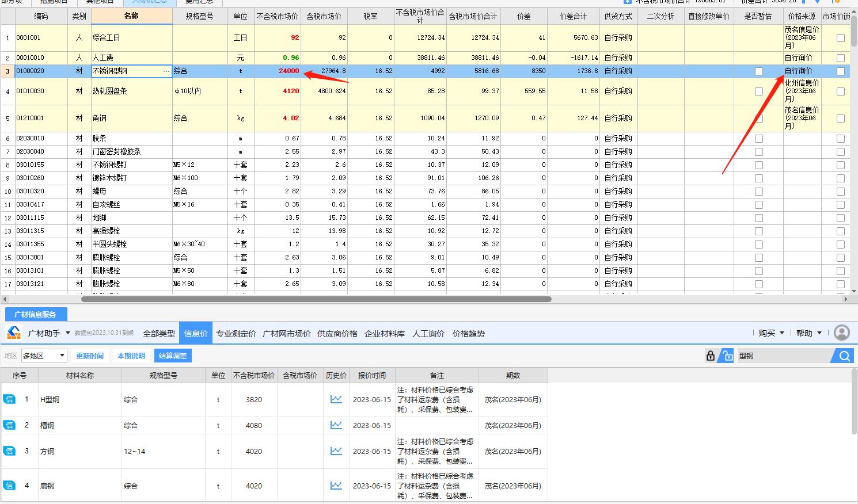Select the 自行询价 cell in 不锈钢型钢 row
This screenshot has height=504, width=858.
(802, 71)
